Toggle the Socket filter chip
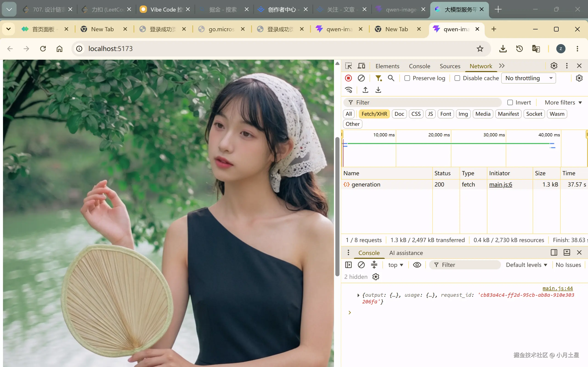Image resolution: width=588 pixels, height=367 pixels. point(534,114)
